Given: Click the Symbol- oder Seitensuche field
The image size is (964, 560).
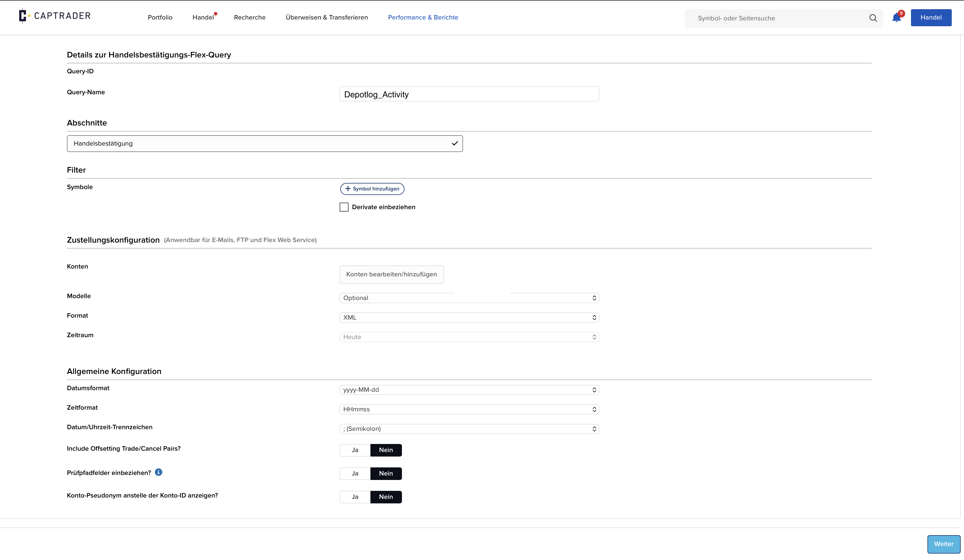Looking at the screenshot, I should (777, 18).
